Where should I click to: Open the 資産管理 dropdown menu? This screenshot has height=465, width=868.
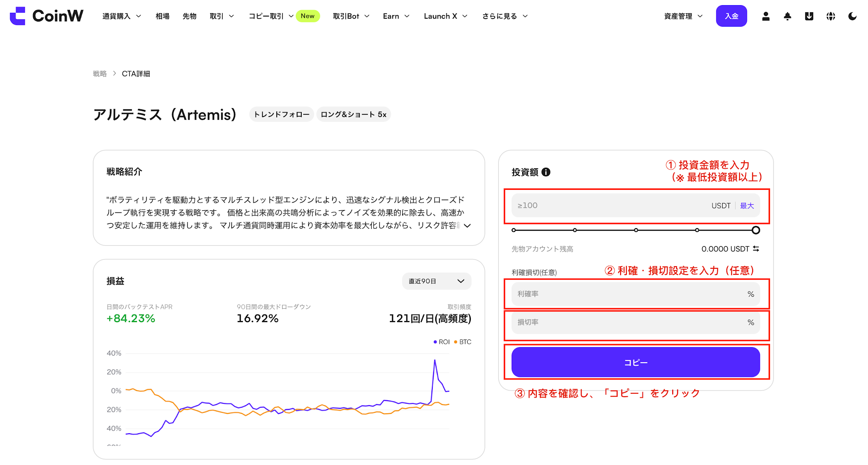pyautogui.click(x=683, y=16)
